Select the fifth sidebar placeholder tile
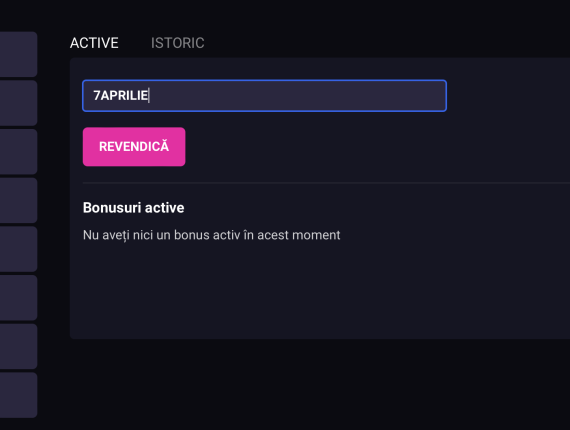 (18, 249)
